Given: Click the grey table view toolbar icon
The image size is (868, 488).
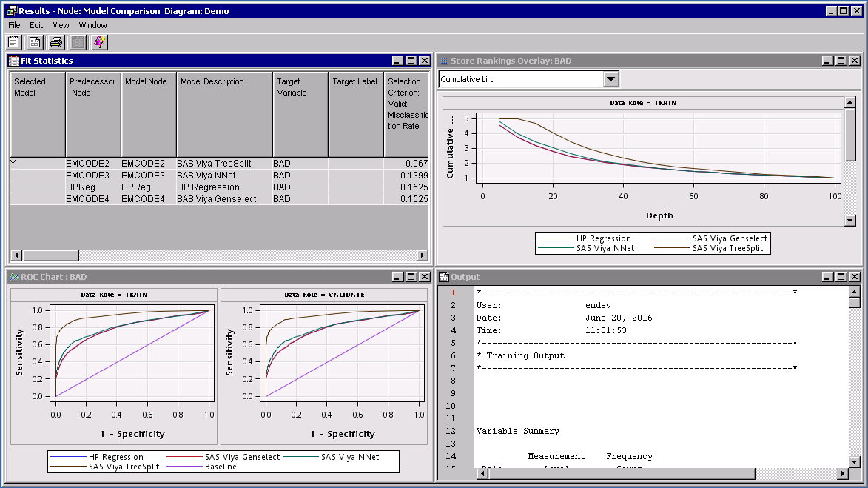Looking at the screenshot, I should pyautogui.click(x=78, y=42).
